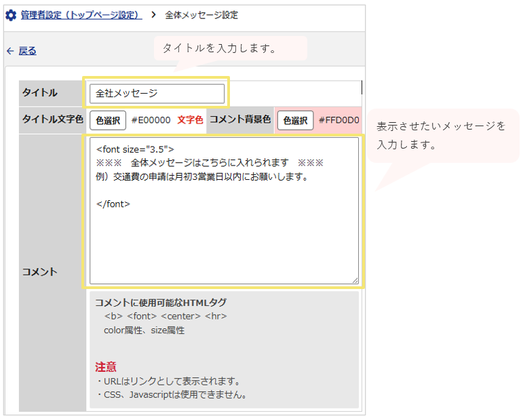523x420 pixels.
Task: Click the 'color属性、size属性' text
Action: pyautogui.click(x=144, y=330)
